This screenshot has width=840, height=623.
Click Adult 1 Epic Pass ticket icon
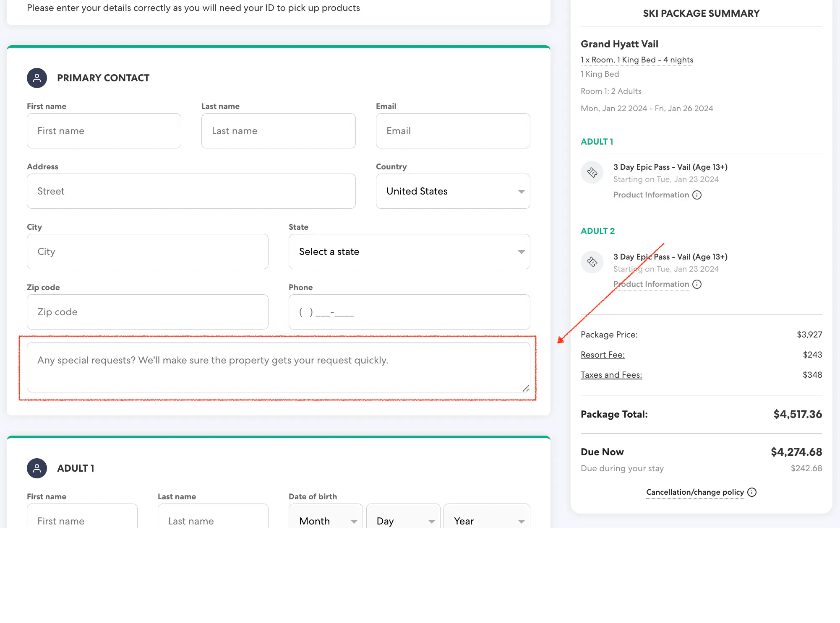(592, 172)
